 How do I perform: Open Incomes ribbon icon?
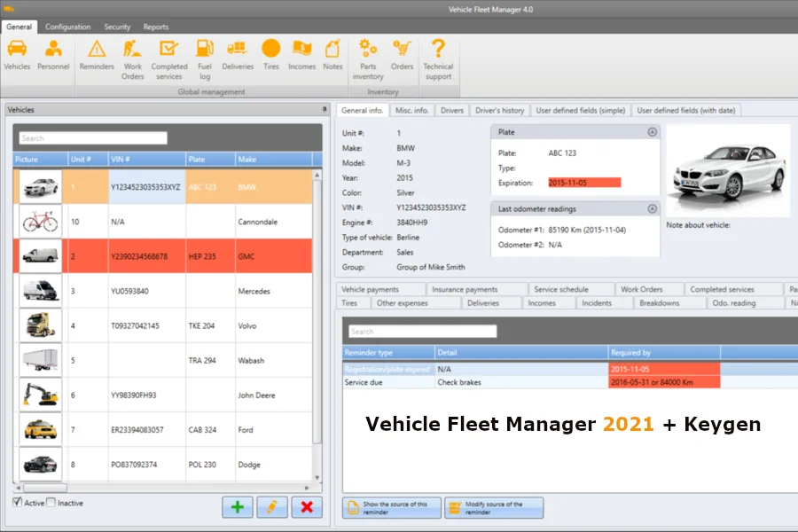301,55
